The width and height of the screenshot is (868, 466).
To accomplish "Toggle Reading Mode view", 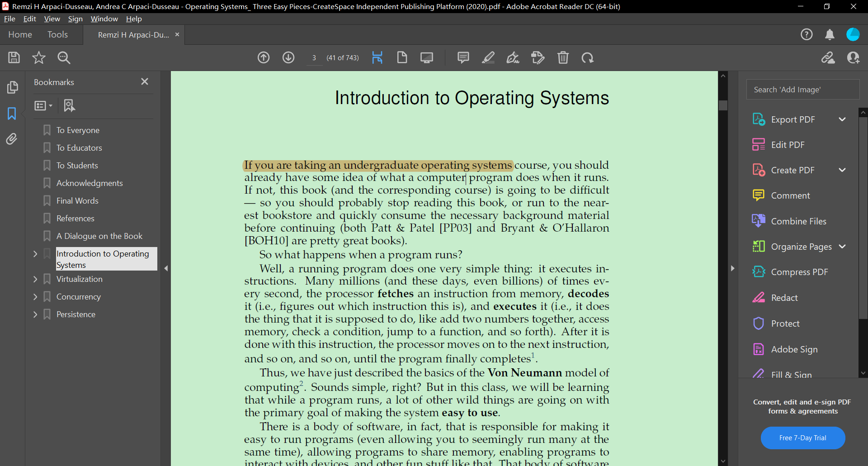I will (x=427, y=57).
